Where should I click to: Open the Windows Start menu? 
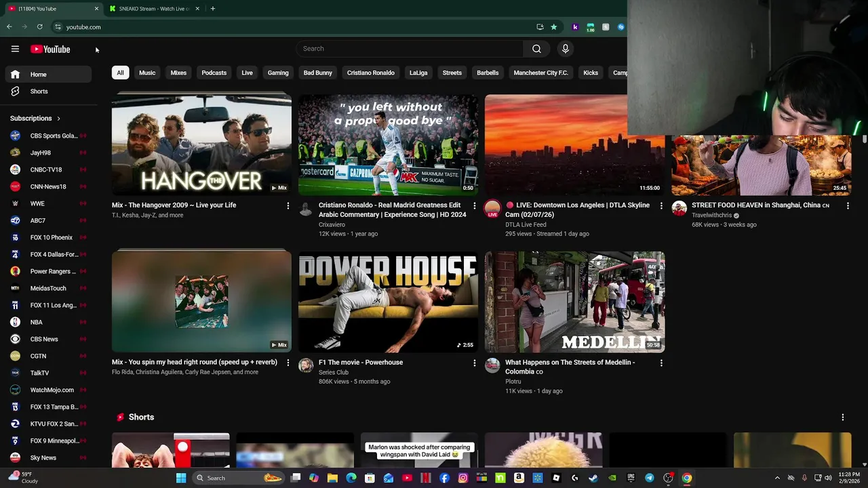click(181, 478)
